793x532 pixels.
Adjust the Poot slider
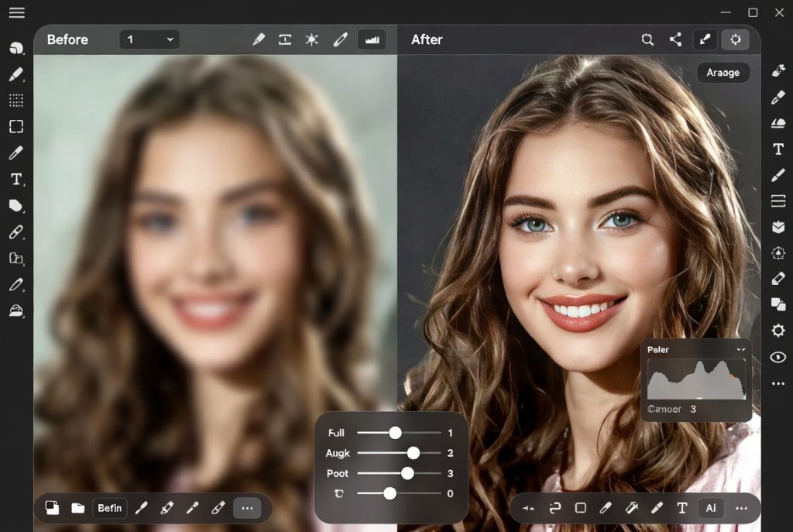[x=399, y=473]
